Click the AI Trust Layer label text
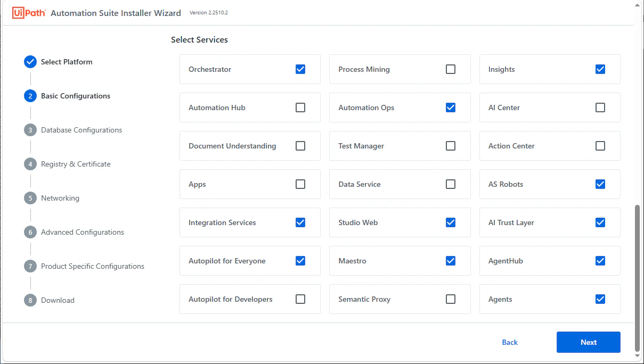Viewport: 644px width, 364px height. click(511, 222)
